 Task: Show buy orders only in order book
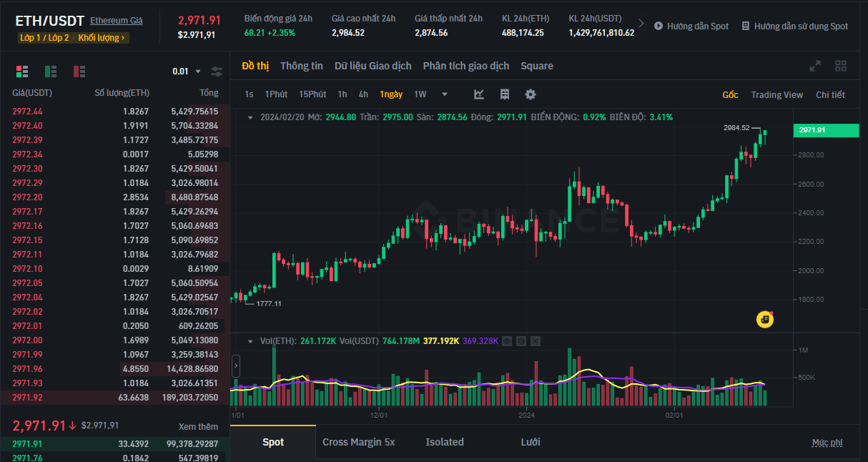(x=51, y=71)
